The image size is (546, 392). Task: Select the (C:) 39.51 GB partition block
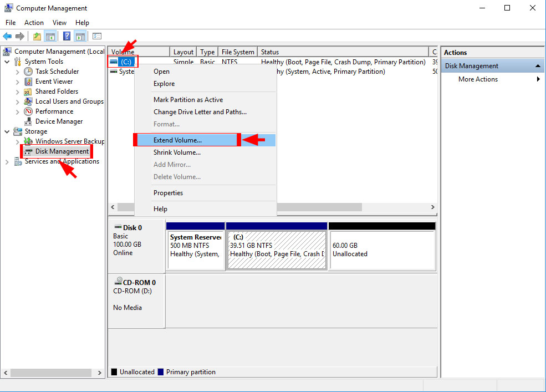tap(277, 246)
